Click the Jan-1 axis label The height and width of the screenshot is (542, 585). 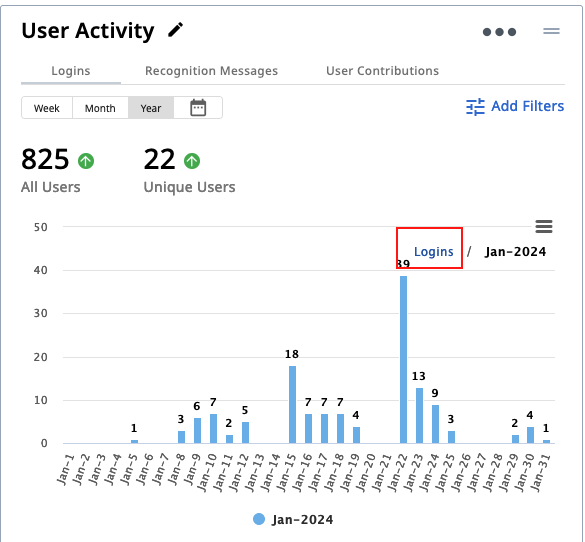pos(66,469)
